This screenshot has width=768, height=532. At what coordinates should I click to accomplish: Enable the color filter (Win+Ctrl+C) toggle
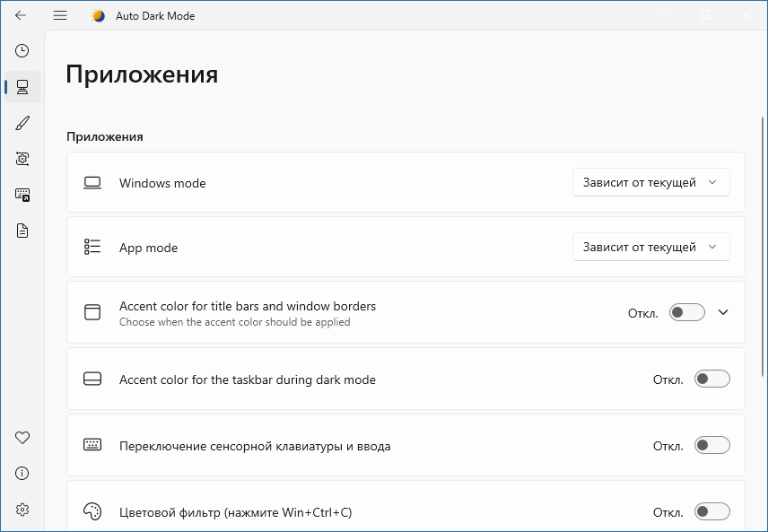[x=711, y=512]
